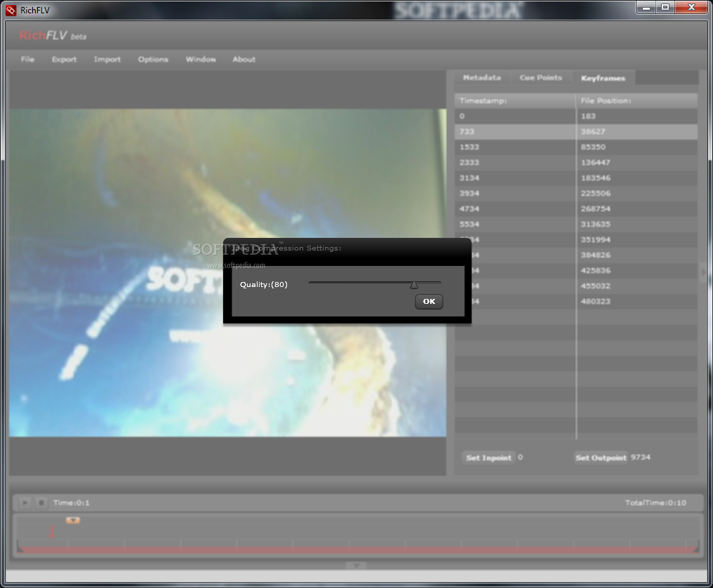Click the Set Inpoint button
This screenshot has width=713, height=588.
(488, 457)
